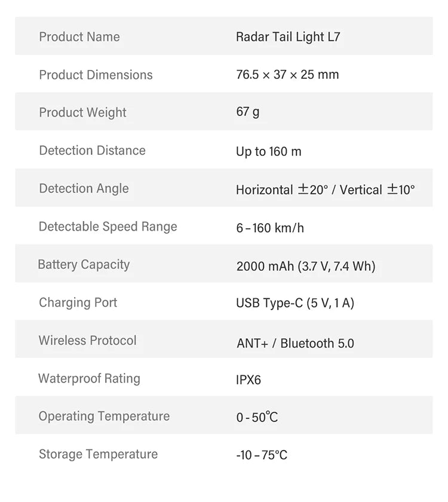This screenshot has width=448, height=502.
Task: Click the Product Weight label
Action: [82, 112]
